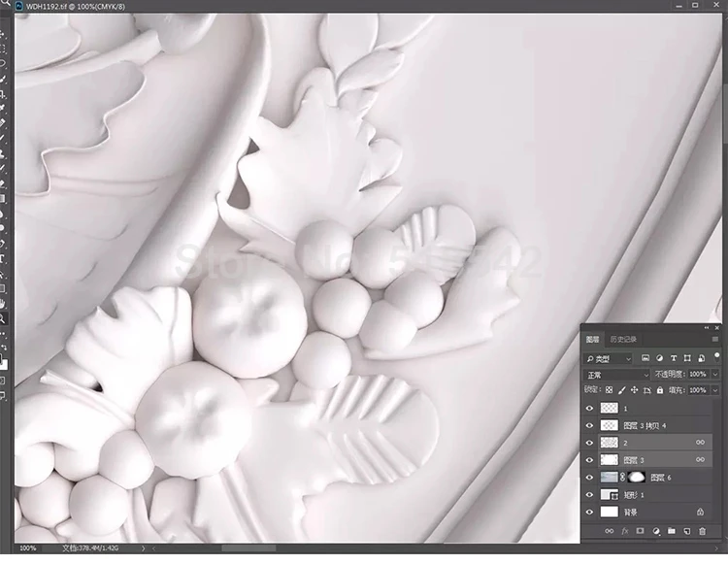This screenshot has width=728, height=564.
Task: Toggle lock image pixels brush icon
Action: click(622, 390)
